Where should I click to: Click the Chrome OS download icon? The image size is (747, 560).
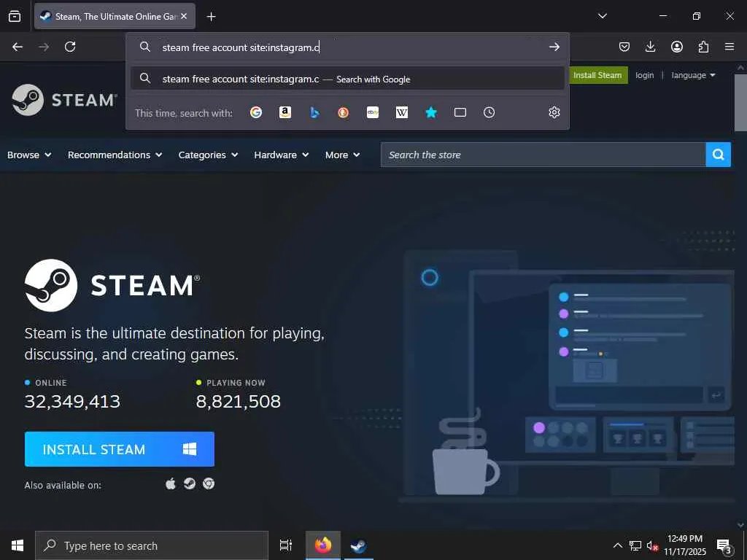[209, 484]
